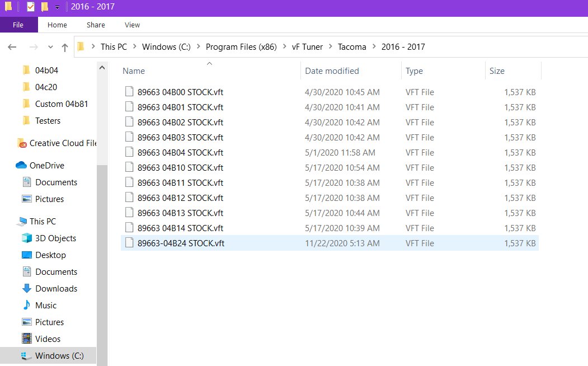Click the New Folder quick access icon
The height and width of the screenshot is (366, 588).
point(45,7)
